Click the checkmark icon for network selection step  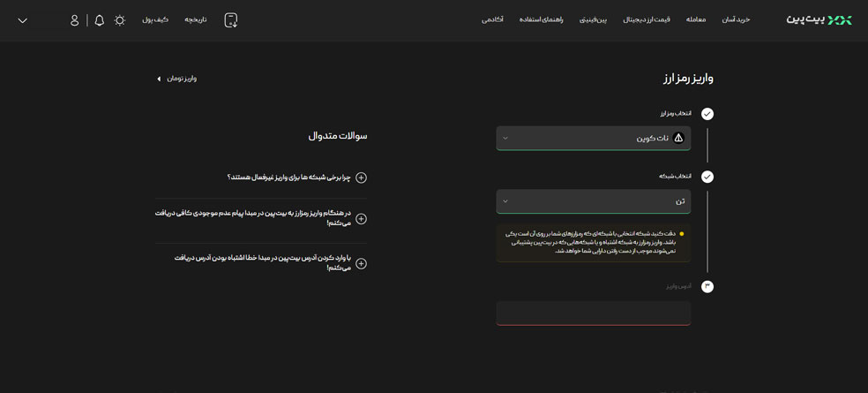[x=707, y=177]
